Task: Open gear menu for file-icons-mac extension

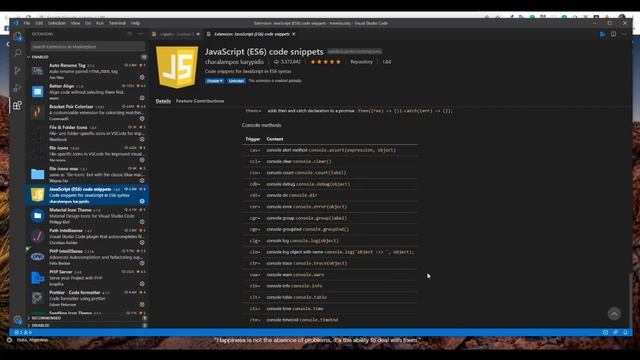Action: 142,180
